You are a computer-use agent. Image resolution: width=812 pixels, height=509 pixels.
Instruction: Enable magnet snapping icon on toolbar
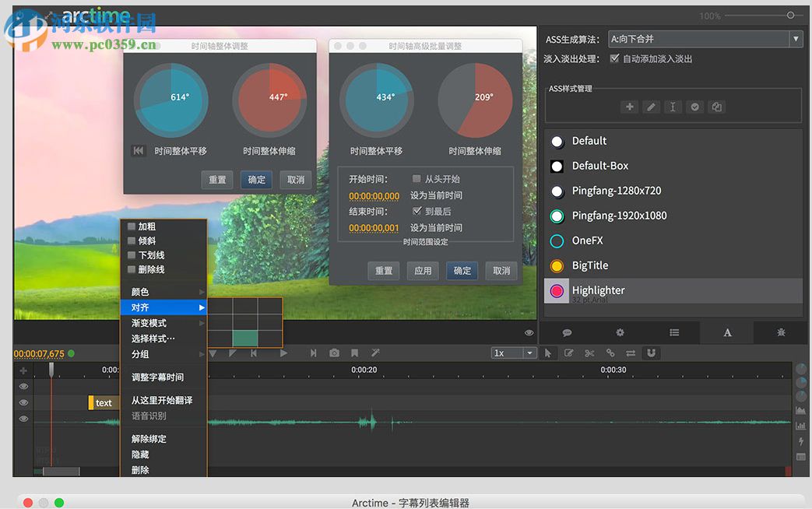click(651, 353)
